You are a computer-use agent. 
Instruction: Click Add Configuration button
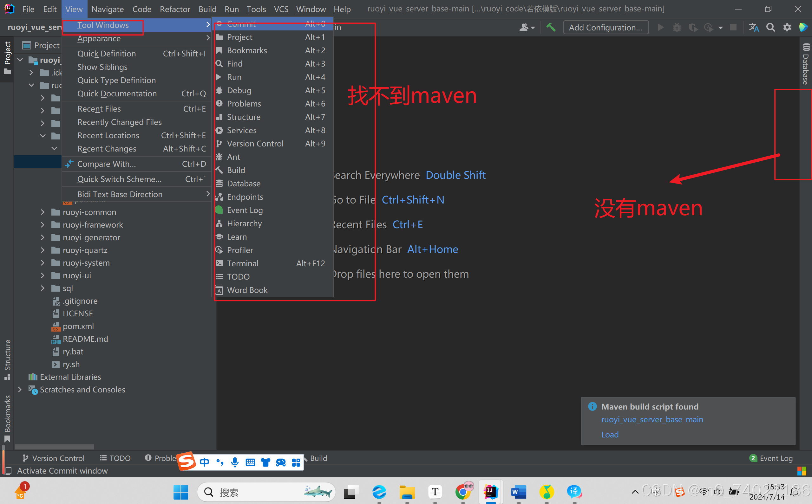(605, 27)
